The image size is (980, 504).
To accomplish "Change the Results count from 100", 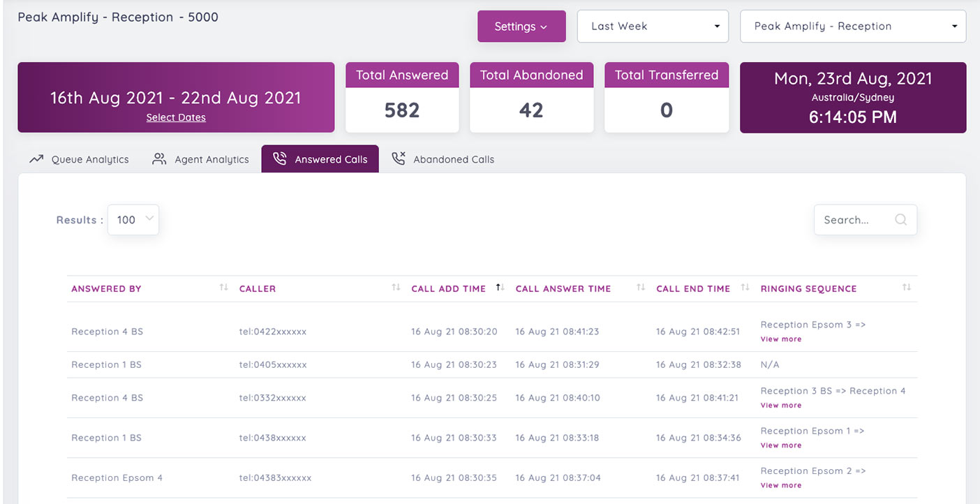I will [133, 219].
